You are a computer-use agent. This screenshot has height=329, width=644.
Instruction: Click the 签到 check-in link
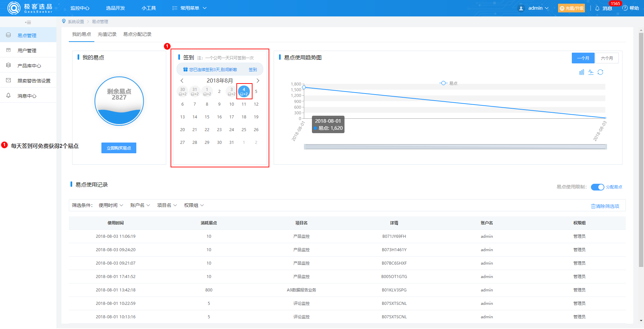[253, 69]
